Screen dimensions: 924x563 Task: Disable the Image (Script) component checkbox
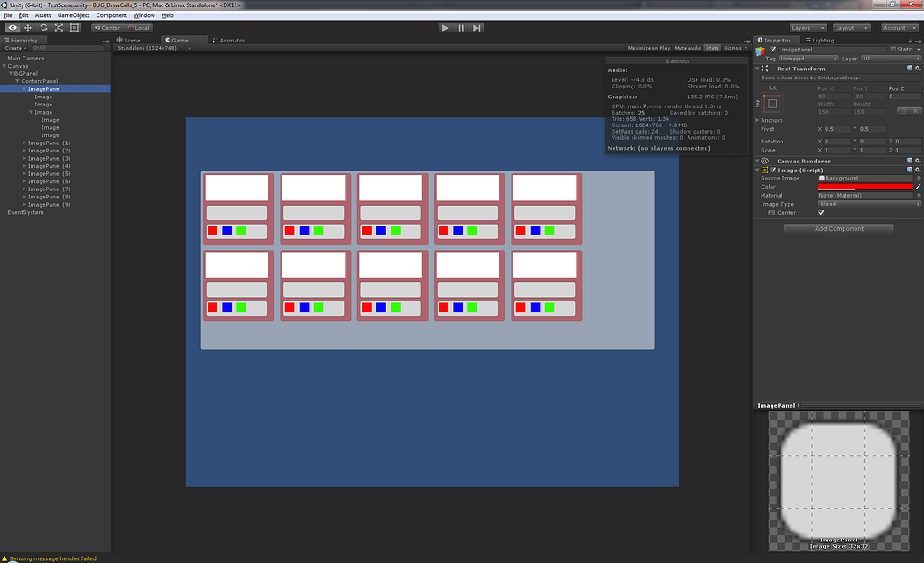click(772, 169)
